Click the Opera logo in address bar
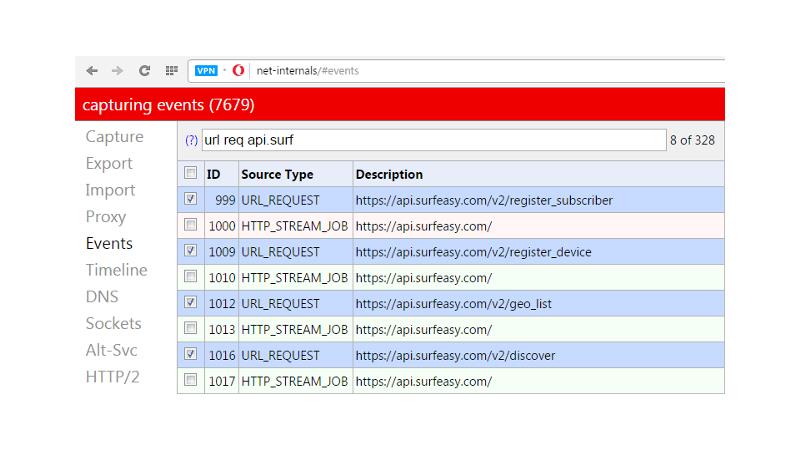The height and width of the screenshot is (450, 800). (x=238, y=70)
